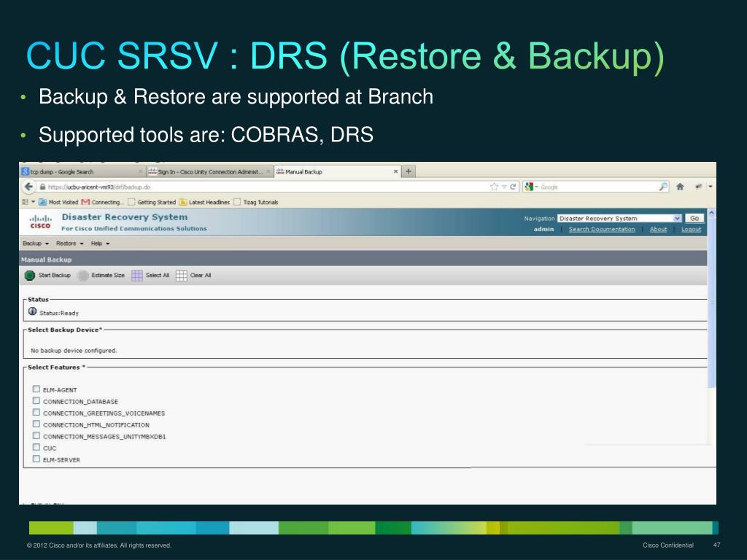
Task: Reload page using refresh icon
Action: pyautogui.click(x=513, y=187)
